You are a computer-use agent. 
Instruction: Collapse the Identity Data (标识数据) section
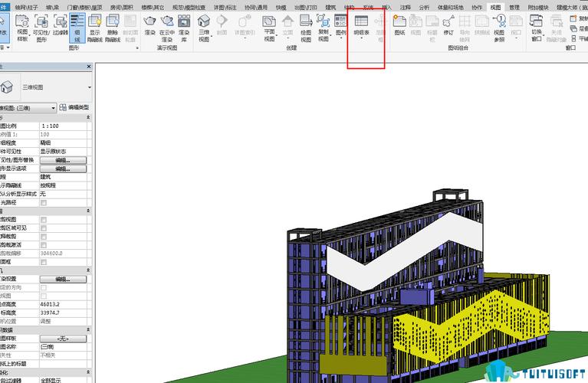point(88,329)
